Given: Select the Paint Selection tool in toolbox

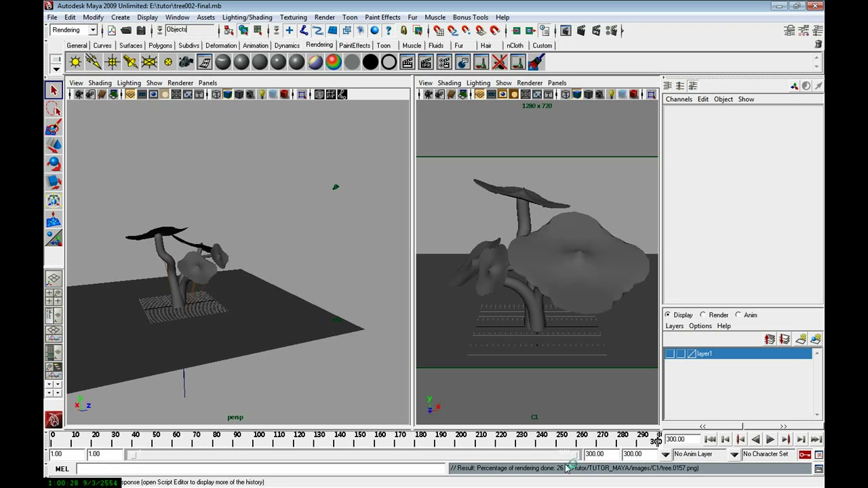Looking at the screenshot, I should click(x=54, y=127).
